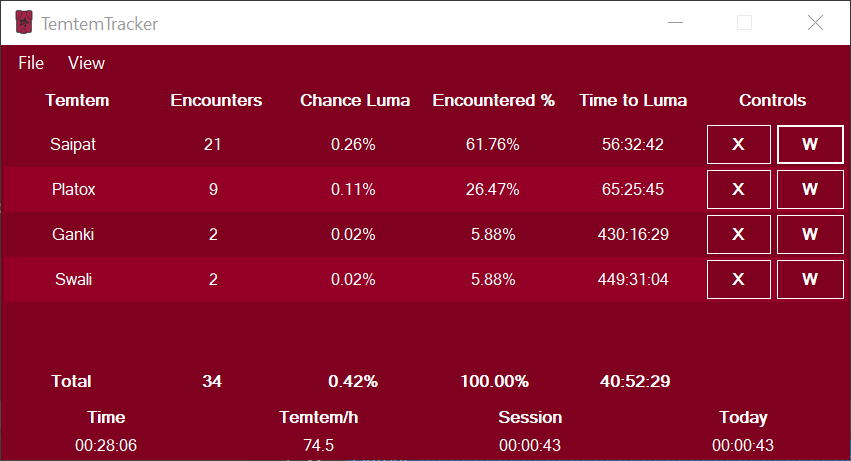Click the Time to Luma column header
The width and height of the screenshot is (851, 461).
tap(633, 100)
